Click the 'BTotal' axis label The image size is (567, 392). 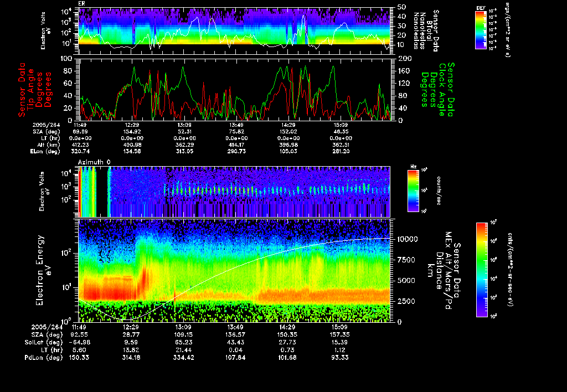point(429,29)
